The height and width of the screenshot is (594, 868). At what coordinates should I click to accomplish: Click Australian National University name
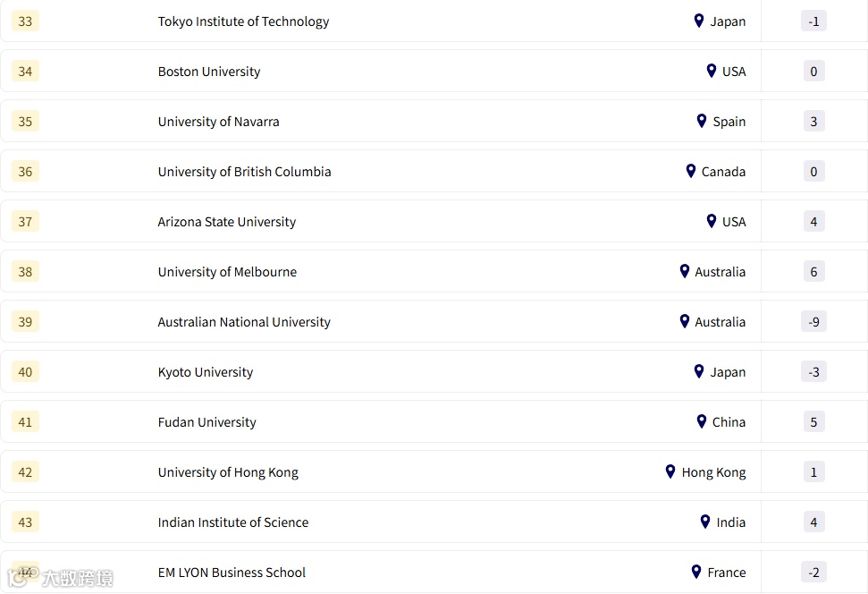point(244,322)
